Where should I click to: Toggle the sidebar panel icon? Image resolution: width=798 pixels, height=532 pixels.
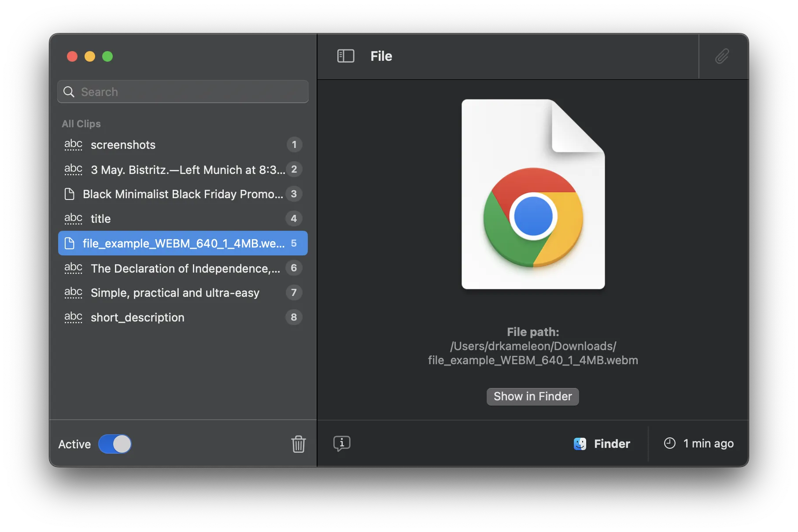(346, 56)
